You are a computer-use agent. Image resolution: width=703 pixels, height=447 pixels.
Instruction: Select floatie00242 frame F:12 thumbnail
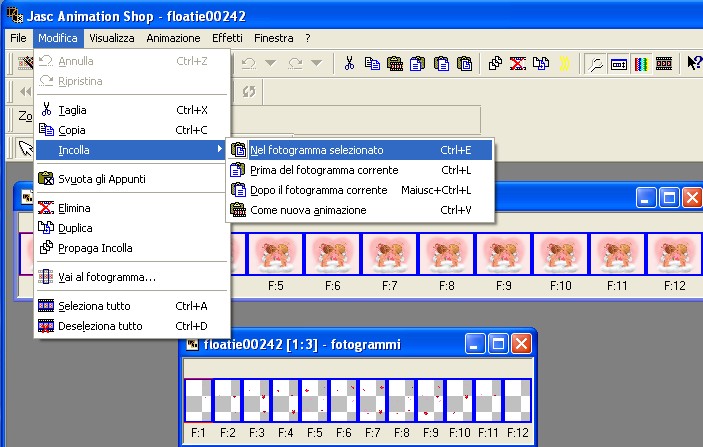[518, 400]
